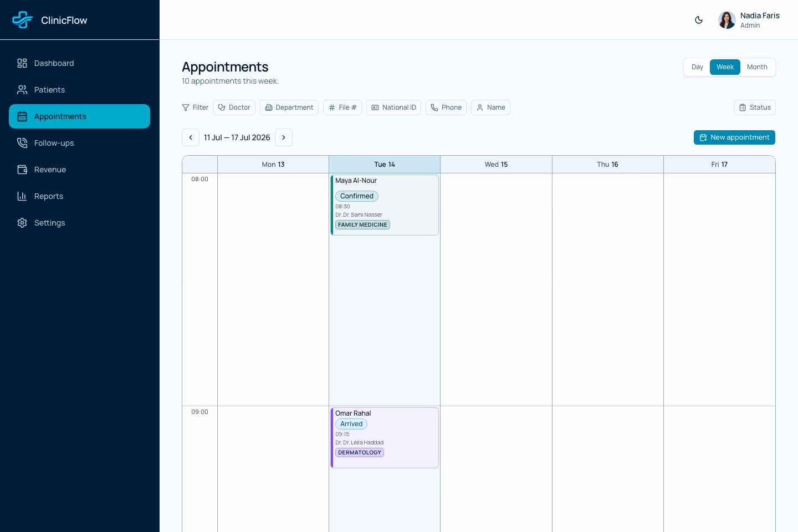
Task: Click the DERMATOLOGY tag
Action: pos(360,453)
